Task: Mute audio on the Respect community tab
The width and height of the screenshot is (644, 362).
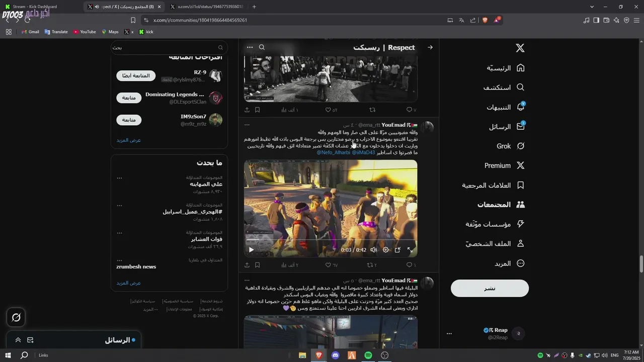Action: click(97, 7)
